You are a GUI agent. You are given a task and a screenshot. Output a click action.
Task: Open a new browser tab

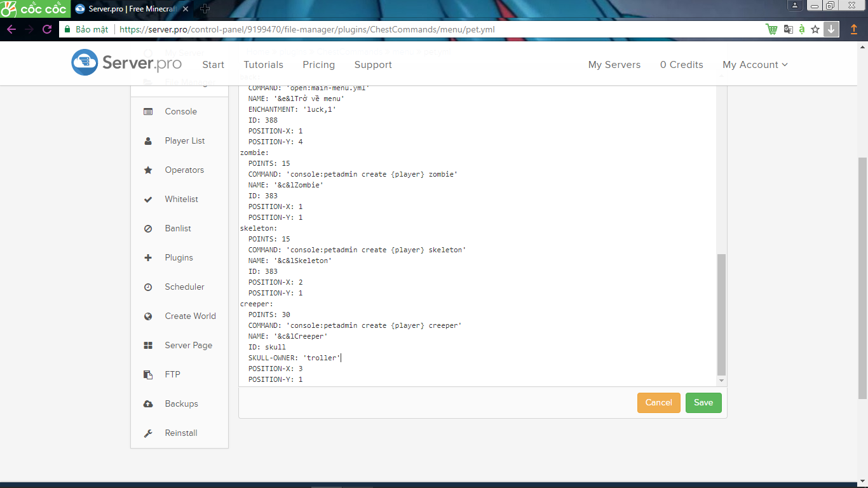(205, 9)
